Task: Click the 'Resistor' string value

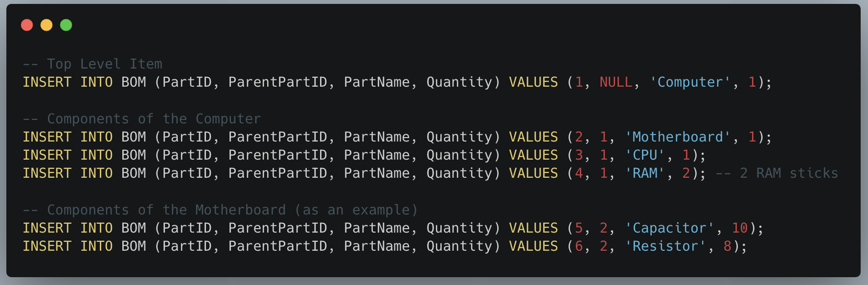Action: (665, 246)
